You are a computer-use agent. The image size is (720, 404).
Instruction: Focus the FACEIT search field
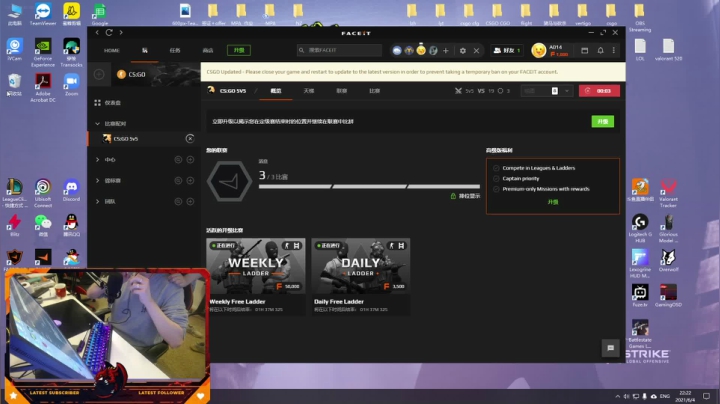[339, 50]
